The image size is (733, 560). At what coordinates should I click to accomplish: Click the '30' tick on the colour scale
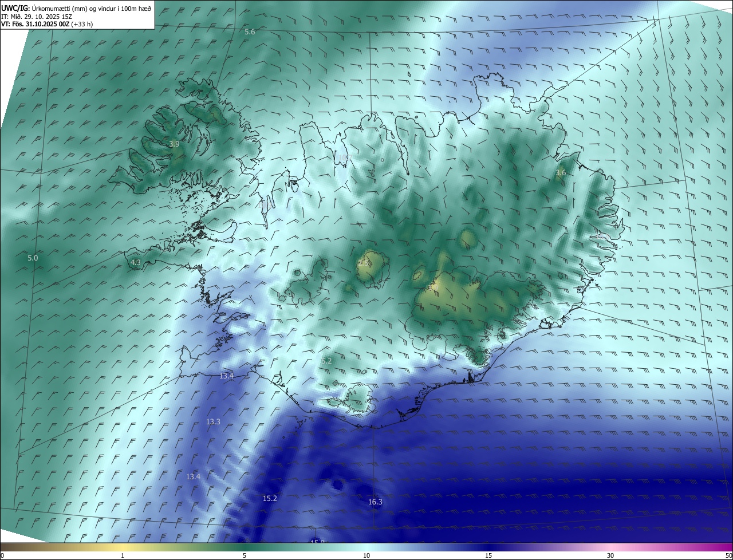pos(610,555)
